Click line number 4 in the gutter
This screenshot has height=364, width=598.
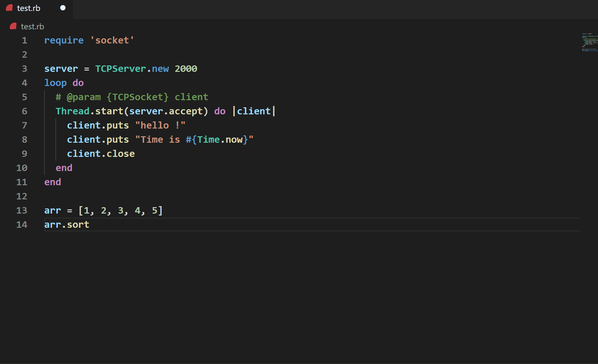24,83
